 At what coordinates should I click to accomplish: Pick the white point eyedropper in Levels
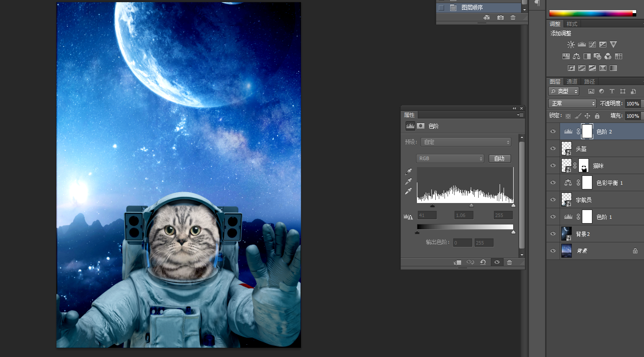[408, 191]
